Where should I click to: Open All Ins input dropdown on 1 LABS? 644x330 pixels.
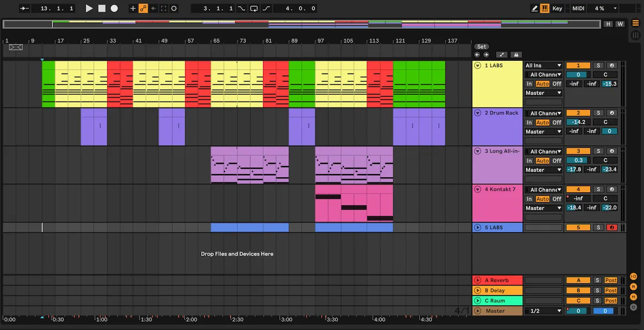click(x=544, y=66)
